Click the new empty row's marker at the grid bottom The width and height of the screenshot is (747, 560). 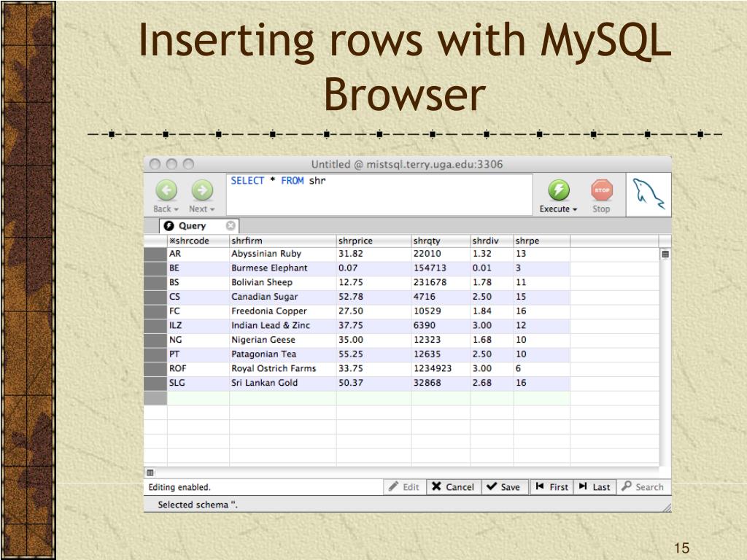(155, 398)
